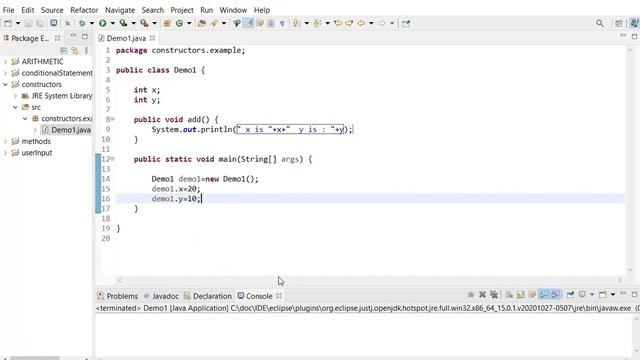Open the Refactor menu
Viewport: 640px width, 360px height.
pyautogui.click(x=84, y=10)
